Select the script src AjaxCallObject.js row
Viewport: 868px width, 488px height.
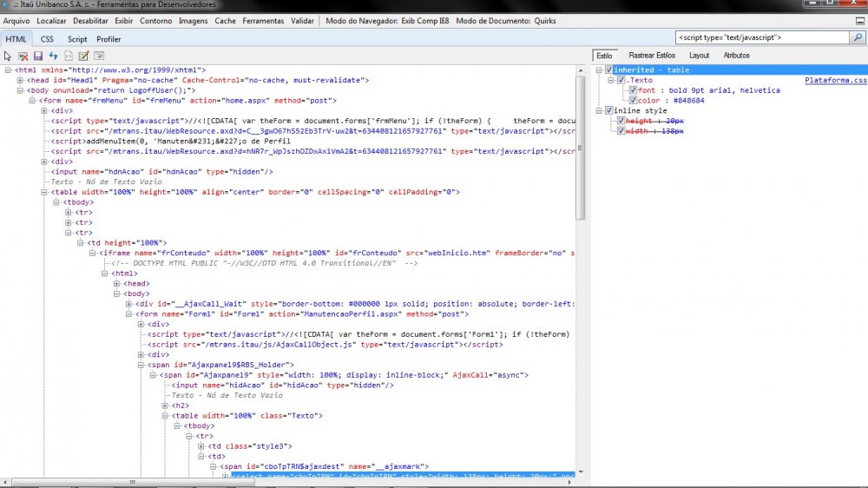(x=325, y=345)
